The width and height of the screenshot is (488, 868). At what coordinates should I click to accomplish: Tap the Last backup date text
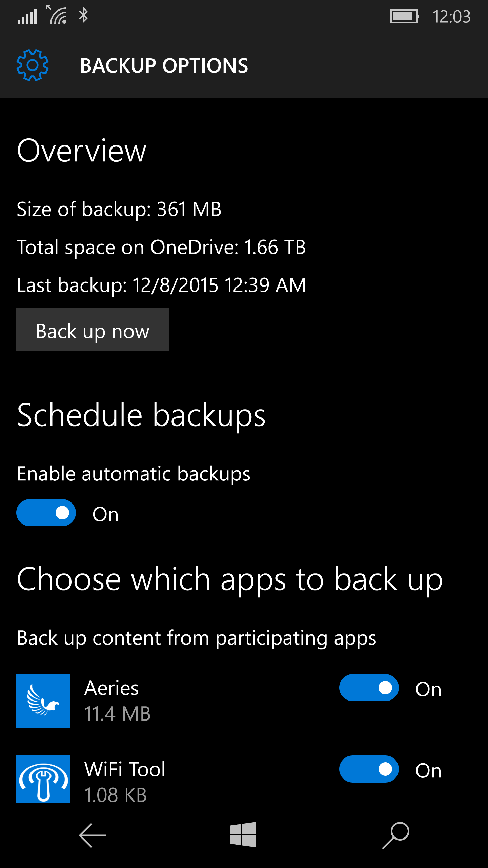click(x=161, y=285)
